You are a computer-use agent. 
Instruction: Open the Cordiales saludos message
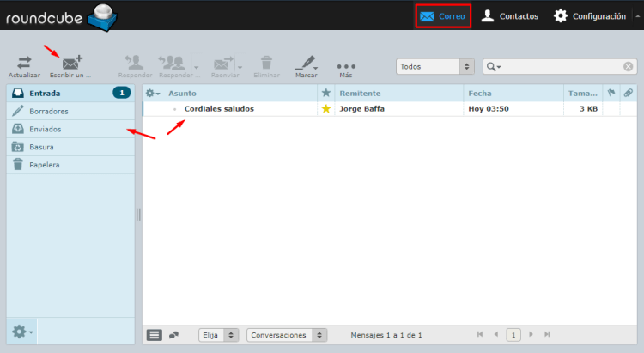(x=219, y=109)
